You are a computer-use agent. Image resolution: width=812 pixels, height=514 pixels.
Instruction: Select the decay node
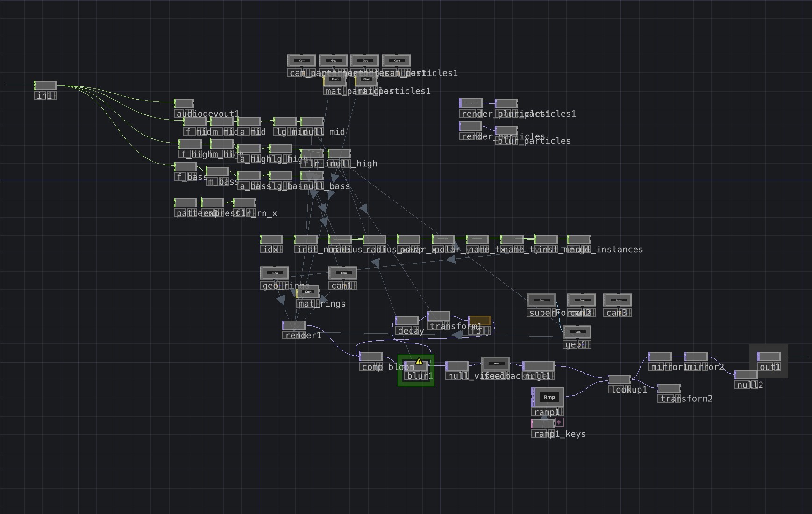coord(407,321)
